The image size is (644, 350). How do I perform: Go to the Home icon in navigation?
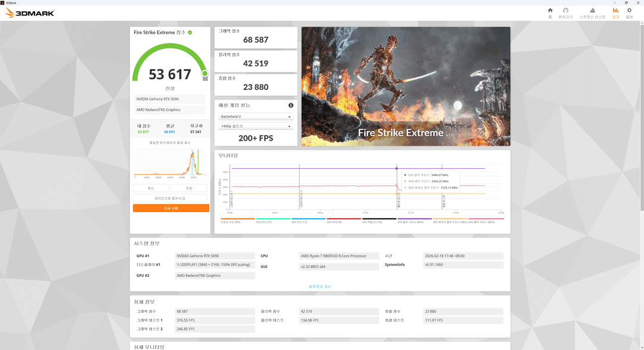(x=550, y=13)
